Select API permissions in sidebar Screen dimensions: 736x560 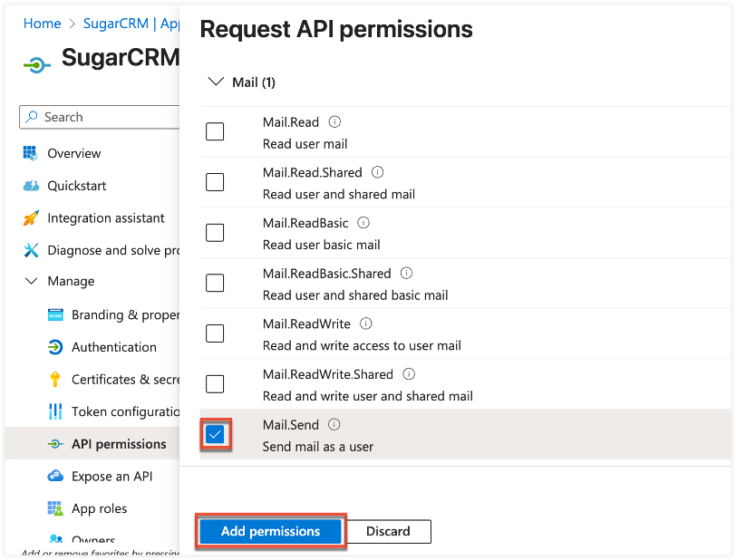106,444
